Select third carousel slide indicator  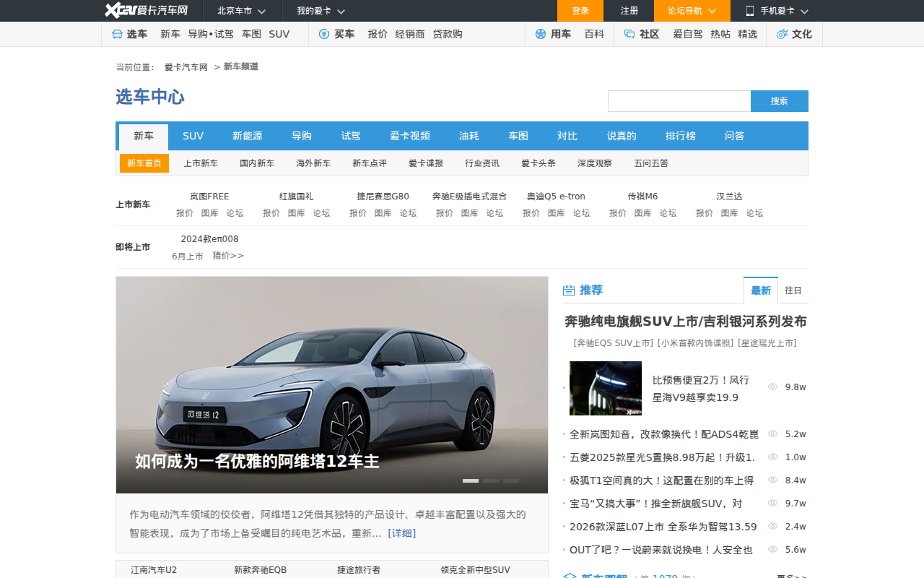click(x=511, y=480)
